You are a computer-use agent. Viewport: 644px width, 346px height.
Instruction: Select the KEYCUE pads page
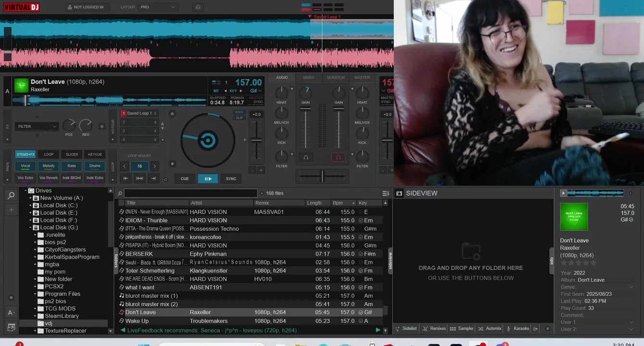95,154
